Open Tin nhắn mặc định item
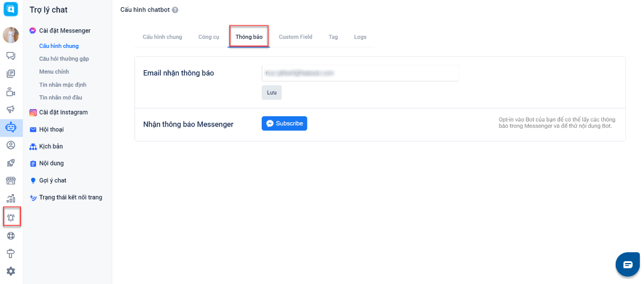The width and height of the screenshot is (644, 284). coord(62,85)
